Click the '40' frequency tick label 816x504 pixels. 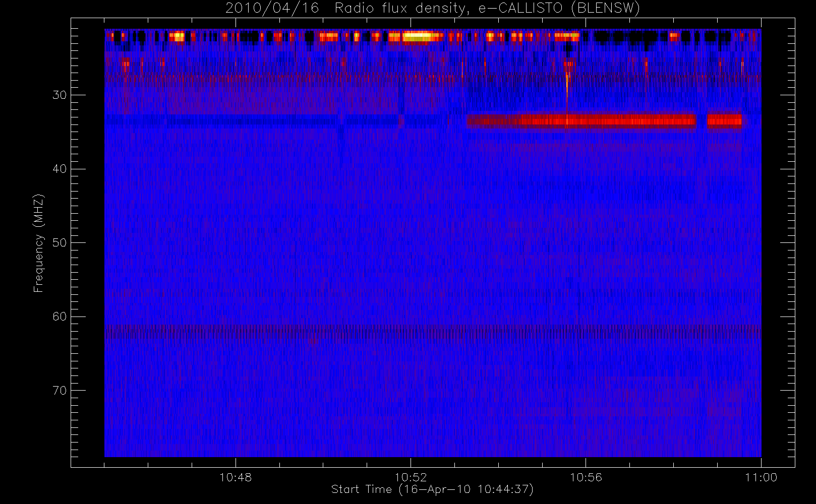point(60,169)
